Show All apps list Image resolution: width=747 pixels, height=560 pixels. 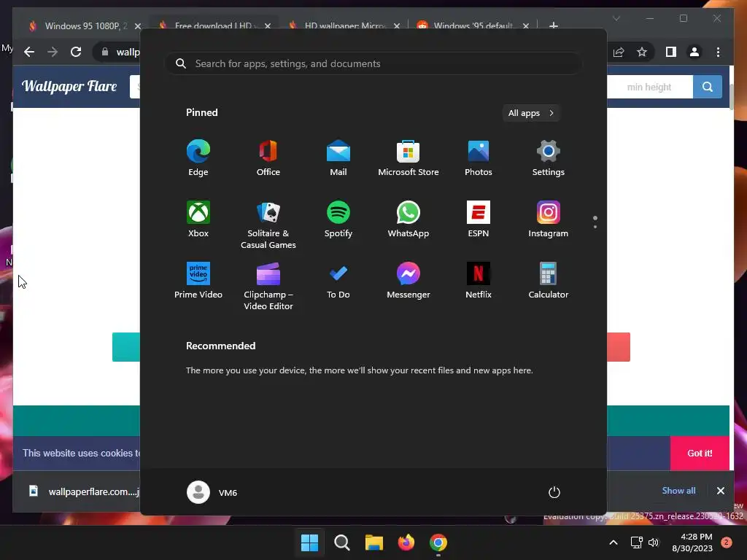(531, 113)
